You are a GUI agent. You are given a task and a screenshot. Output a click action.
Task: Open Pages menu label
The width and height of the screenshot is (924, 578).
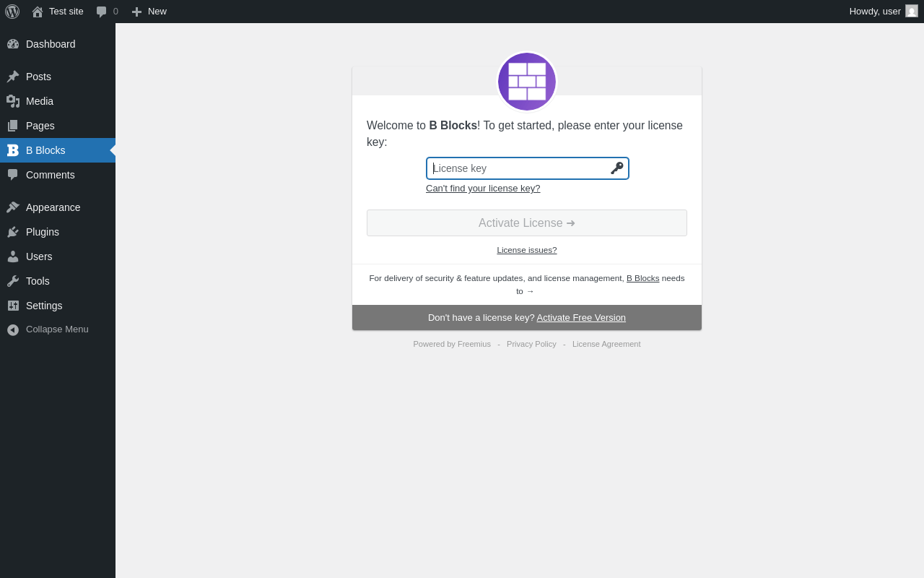coord(40,126)
